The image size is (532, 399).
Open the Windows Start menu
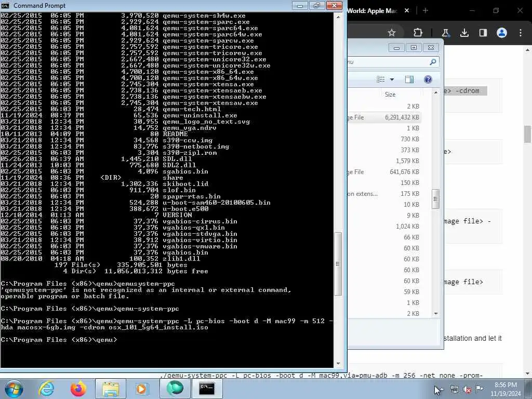tap(14, 389)
